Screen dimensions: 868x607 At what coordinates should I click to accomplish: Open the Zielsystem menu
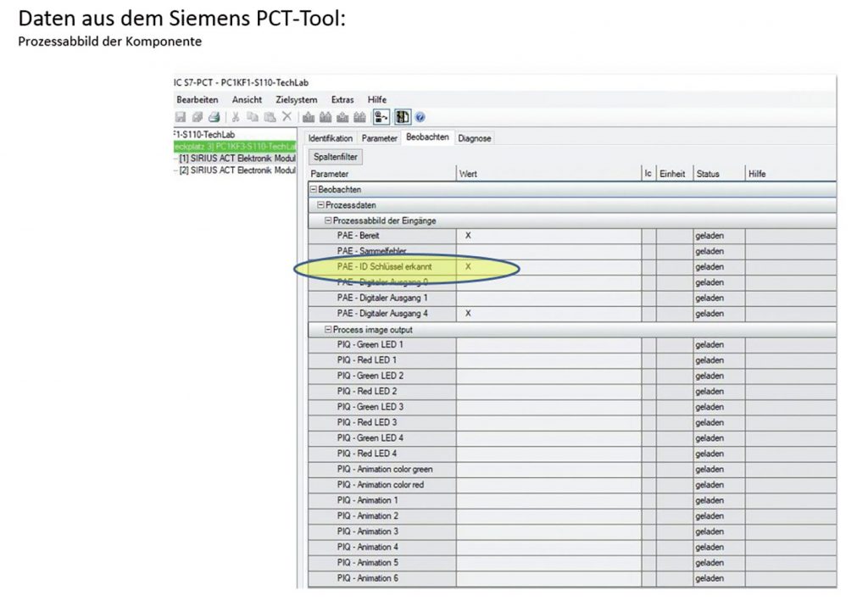click(x=296, y=99)
